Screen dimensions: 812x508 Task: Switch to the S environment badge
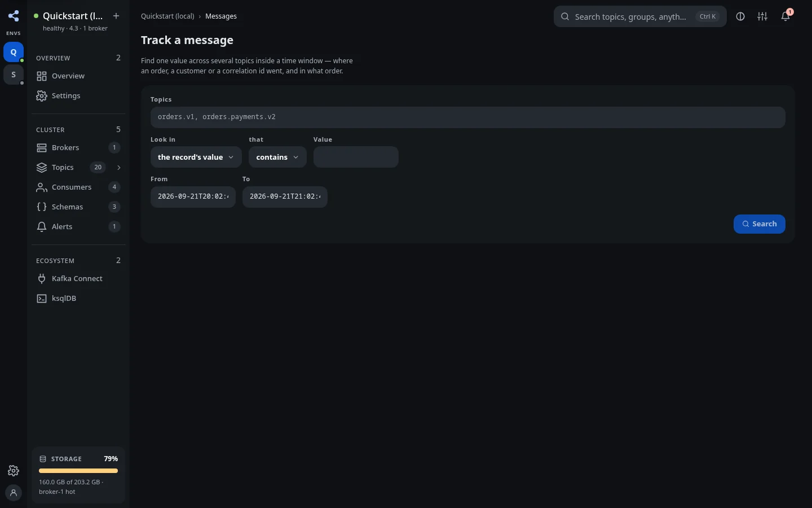[14, 75]
